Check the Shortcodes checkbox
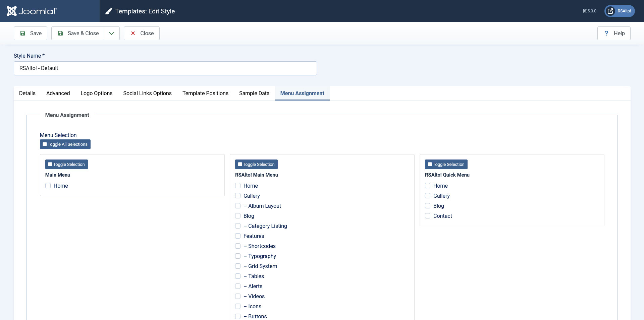644x320 pixels. [238, 246]
